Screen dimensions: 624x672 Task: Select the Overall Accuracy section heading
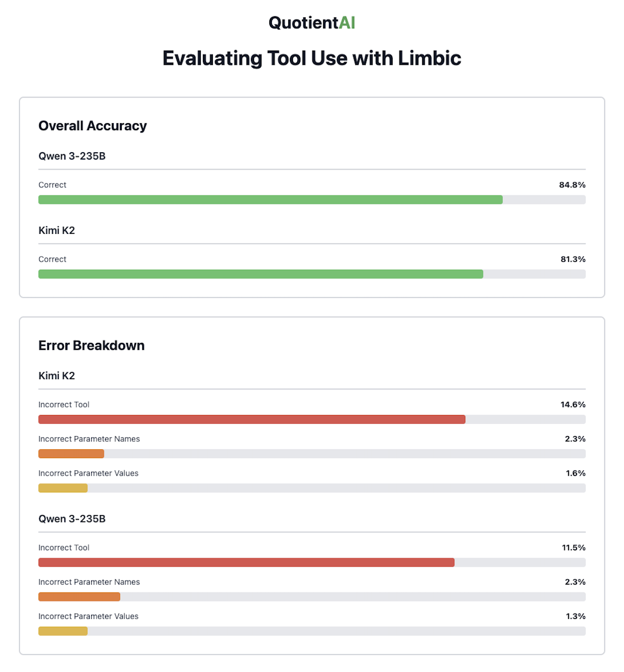point(93,126)
